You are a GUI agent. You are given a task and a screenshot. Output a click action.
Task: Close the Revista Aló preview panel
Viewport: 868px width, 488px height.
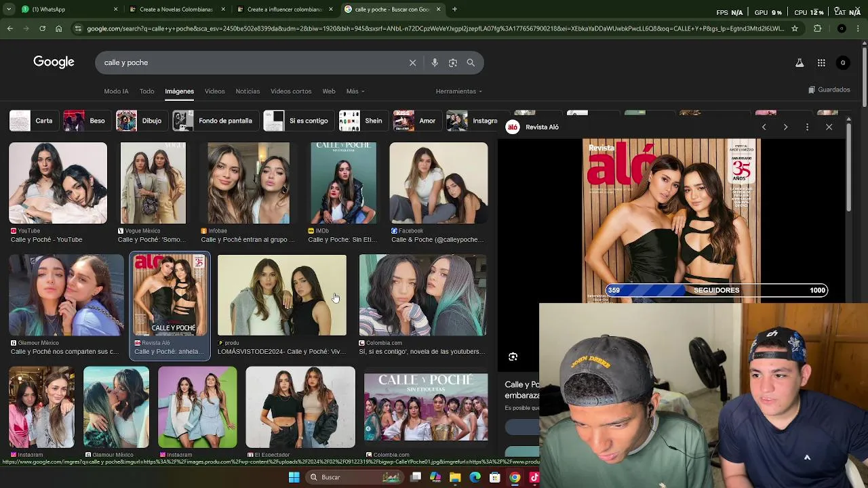829,127
